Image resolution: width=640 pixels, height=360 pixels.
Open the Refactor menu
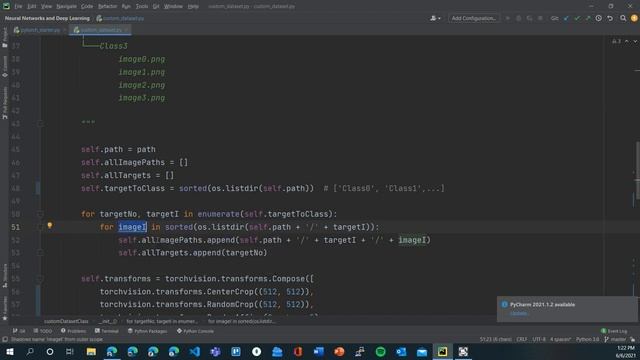pos(107,6)
